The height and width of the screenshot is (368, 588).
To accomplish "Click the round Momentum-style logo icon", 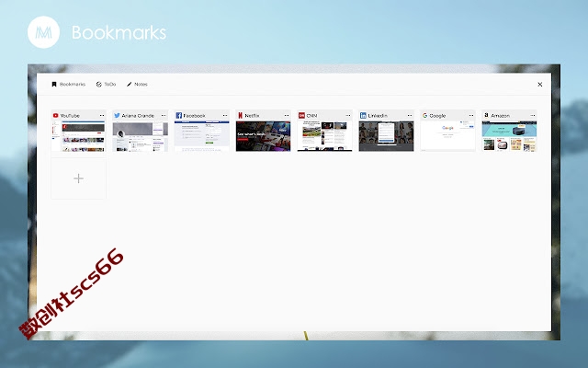I will [43, 32].
